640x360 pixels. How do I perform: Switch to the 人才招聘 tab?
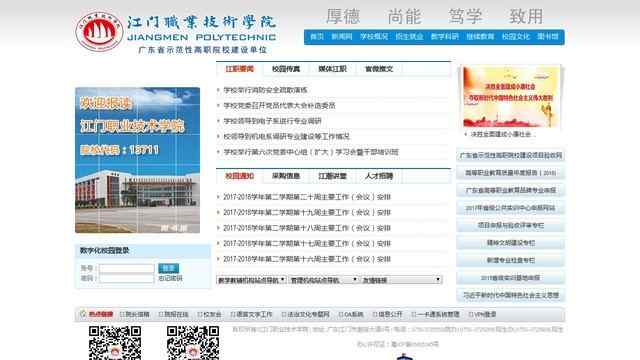[x=379, y=176]
